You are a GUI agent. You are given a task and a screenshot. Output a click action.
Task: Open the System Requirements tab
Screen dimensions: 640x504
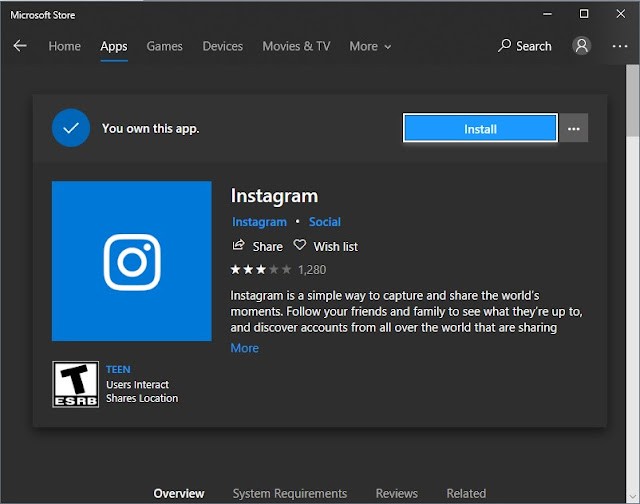[290, 493]
